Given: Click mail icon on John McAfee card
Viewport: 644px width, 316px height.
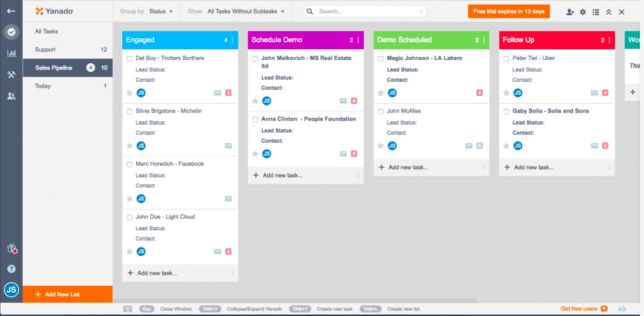Looking at the screenshot, I should [469, 146].
